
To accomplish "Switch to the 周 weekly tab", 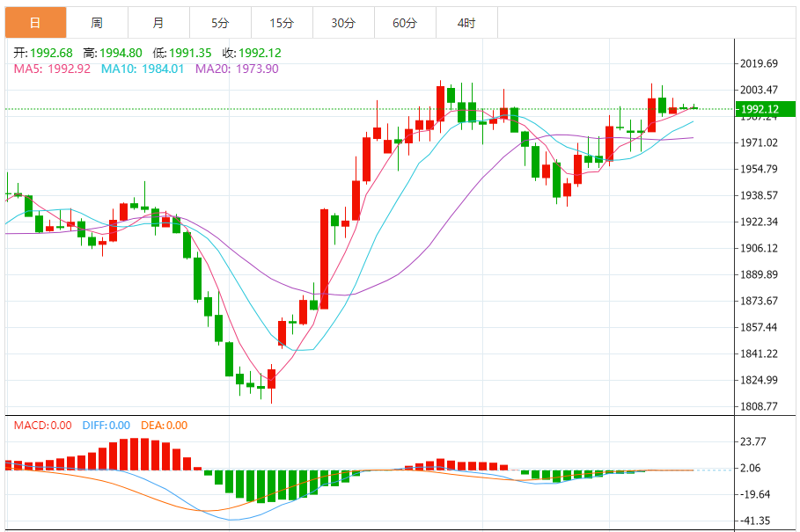I will pos(97,22).
